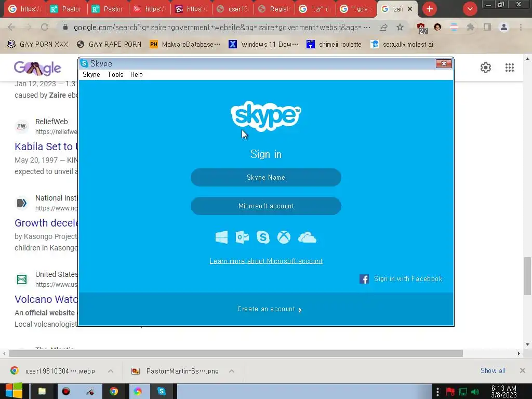532x399 pixels.
Task: Click the Facebook logo icon in Skype
Action: tap(364, 279)
